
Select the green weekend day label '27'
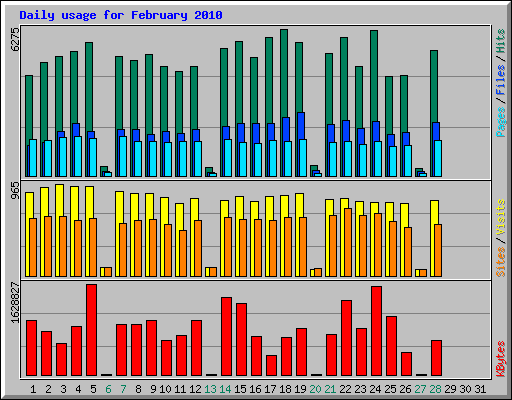pos(420,389)
